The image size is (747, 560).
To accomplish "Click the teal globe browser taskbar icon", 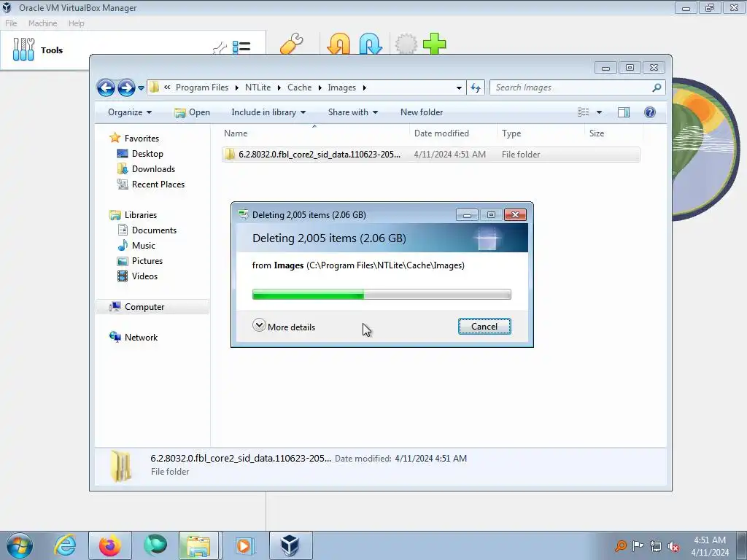I will coord(155,545).
